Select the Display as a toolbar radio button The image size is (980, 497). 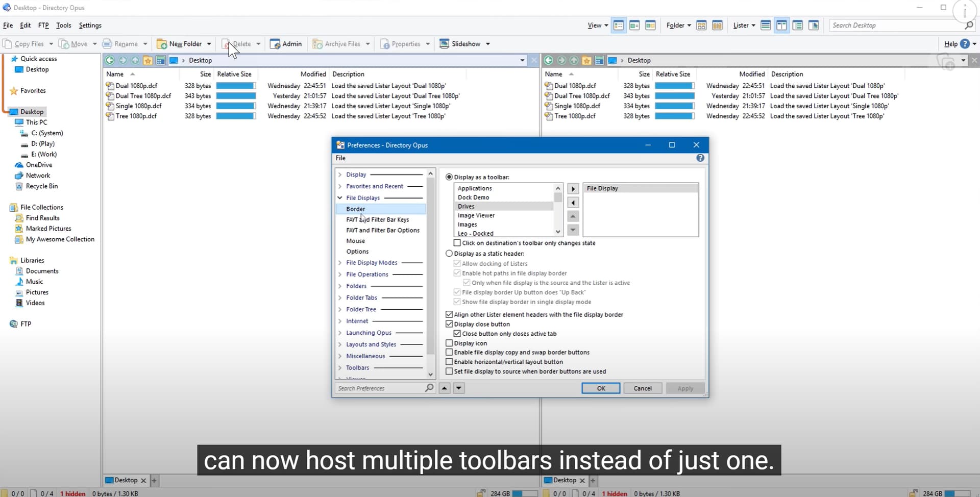point(449,177)
